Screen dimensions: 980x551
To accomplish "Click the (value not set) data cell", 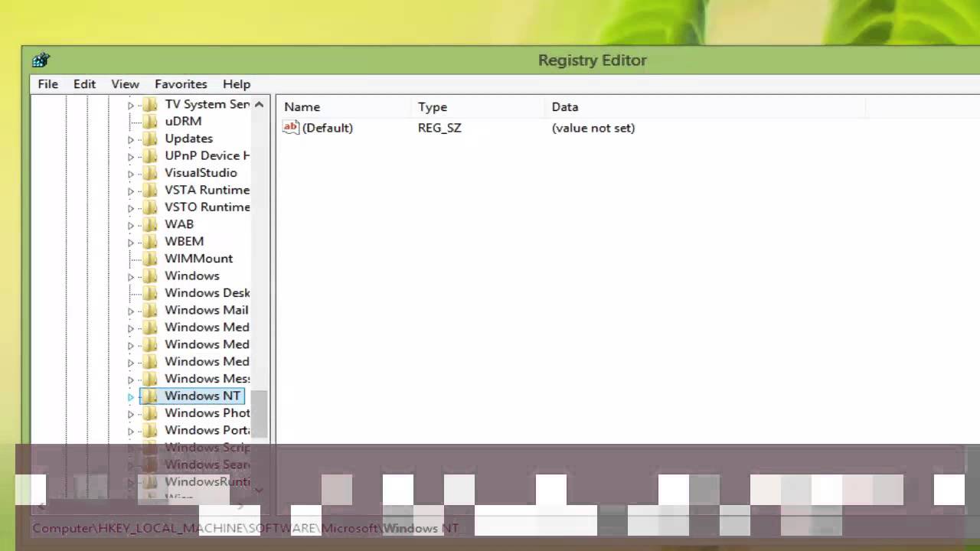I will tap(593, 128).
